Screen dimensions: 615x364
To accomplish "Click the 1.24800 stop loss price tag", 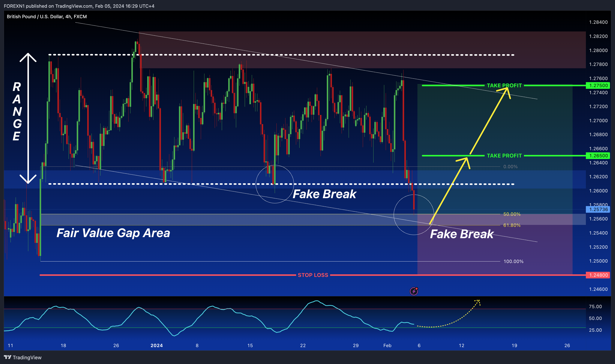I will (598, 275).
